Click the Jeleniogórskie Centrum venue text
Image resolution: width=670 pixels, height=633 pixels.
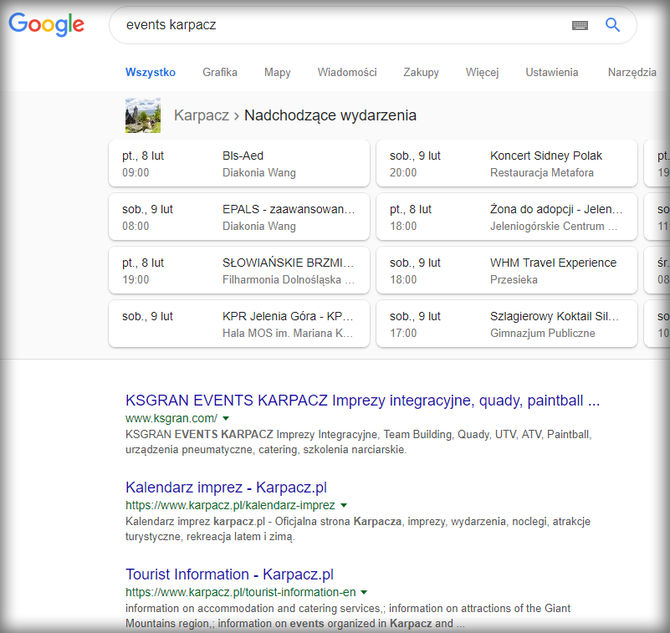click(554, 226)
